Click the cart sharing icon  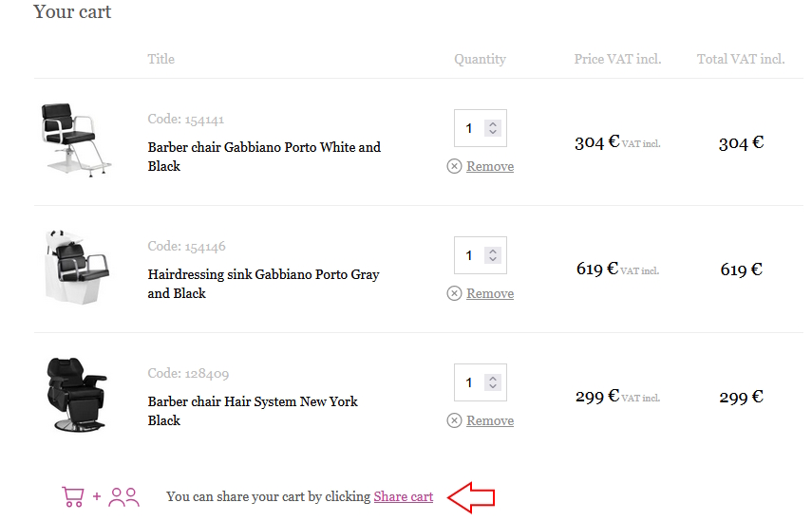tap(100, 496)
